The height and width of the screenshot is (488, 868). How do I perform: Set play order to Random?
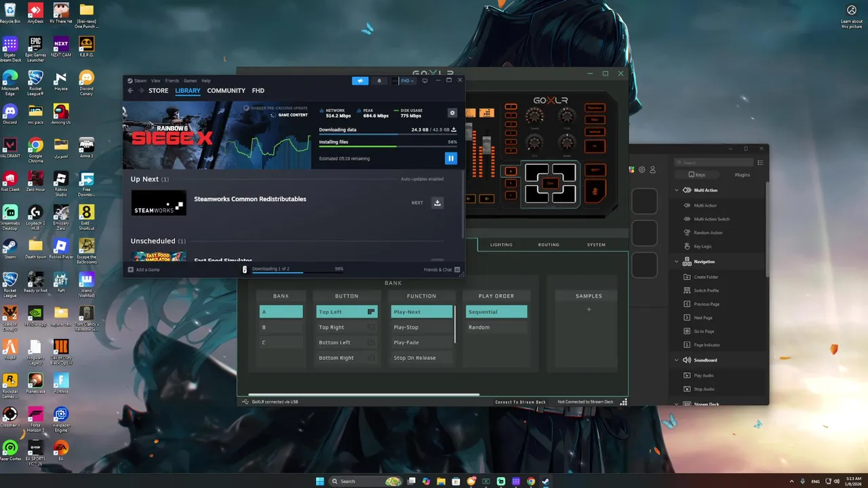click(x=496, y=327)
